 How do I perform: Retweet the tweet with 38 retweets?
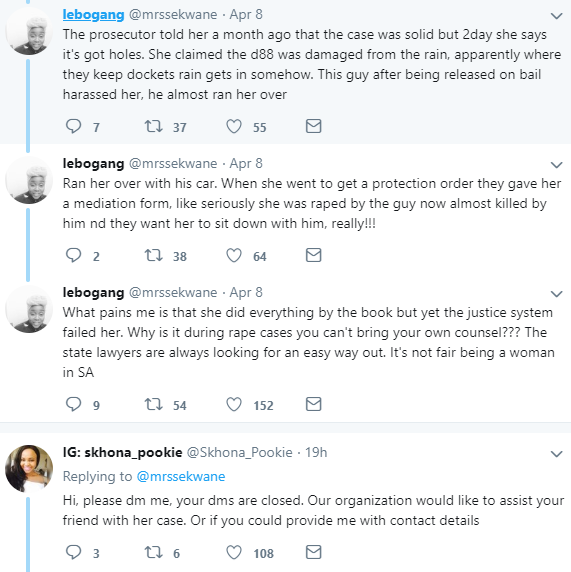(154, 255)
